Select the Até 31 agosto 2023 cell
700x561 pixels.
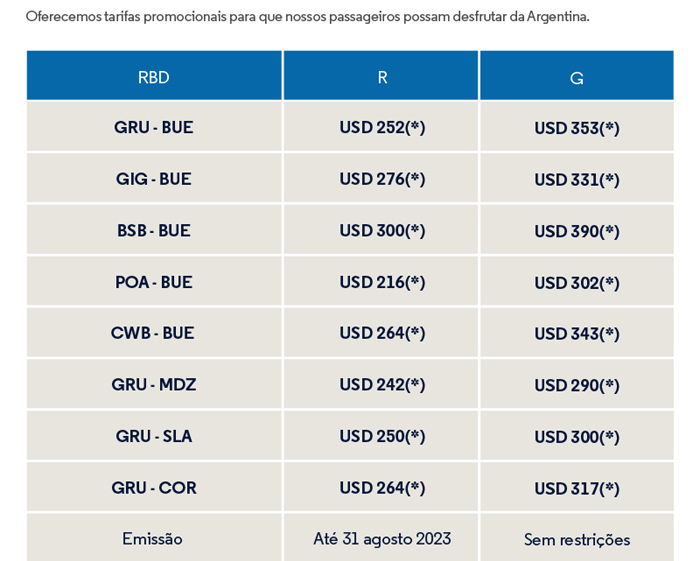click(x=381, y=538)
